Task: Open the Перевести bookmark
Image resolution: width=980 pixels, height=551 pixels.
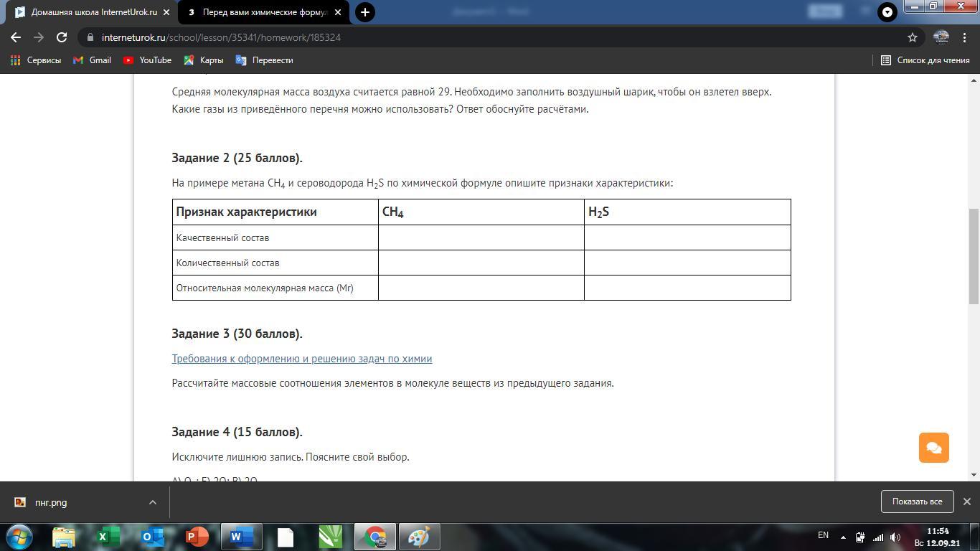Action: (264, 60)
